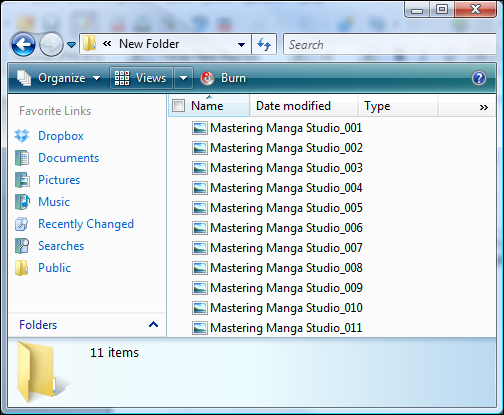Focus the Search input field
The height and width of the screenshot is (415, 504).
(x=389, y=44)
